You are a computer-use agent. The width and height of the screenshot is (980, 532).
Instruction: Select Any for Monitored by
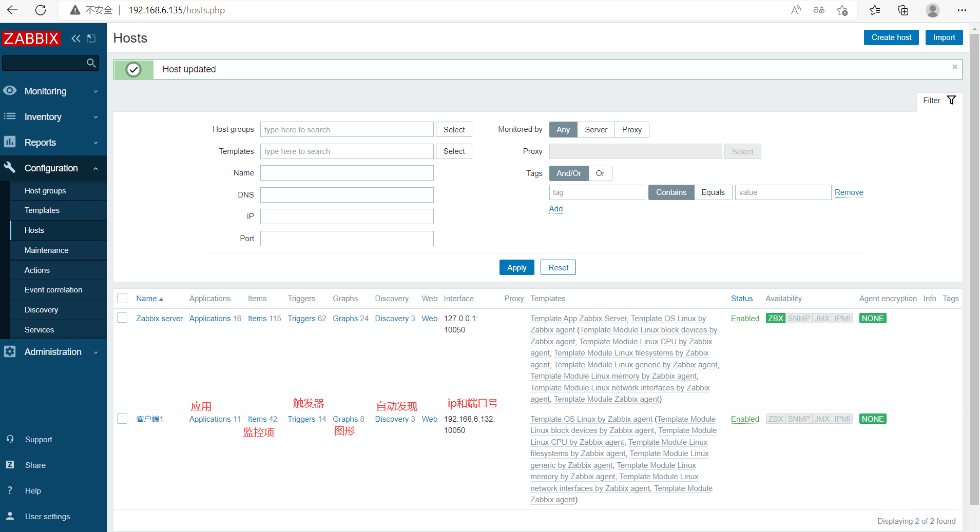[x=563, y=130]
